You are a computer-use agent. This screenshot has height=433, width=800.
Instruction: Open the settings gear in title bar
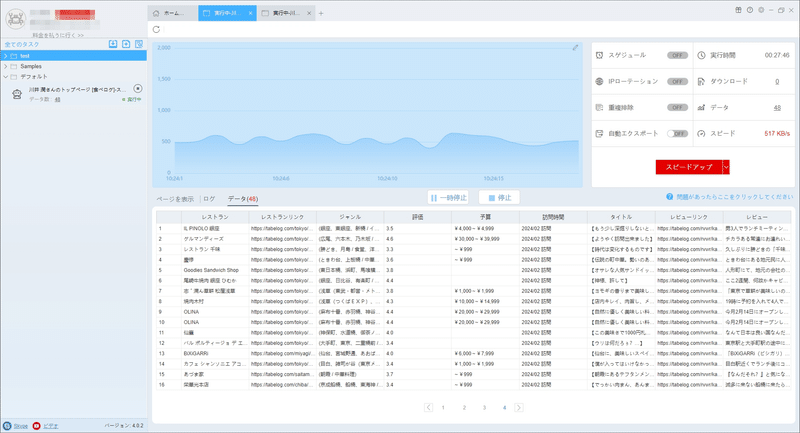(761, 10)
